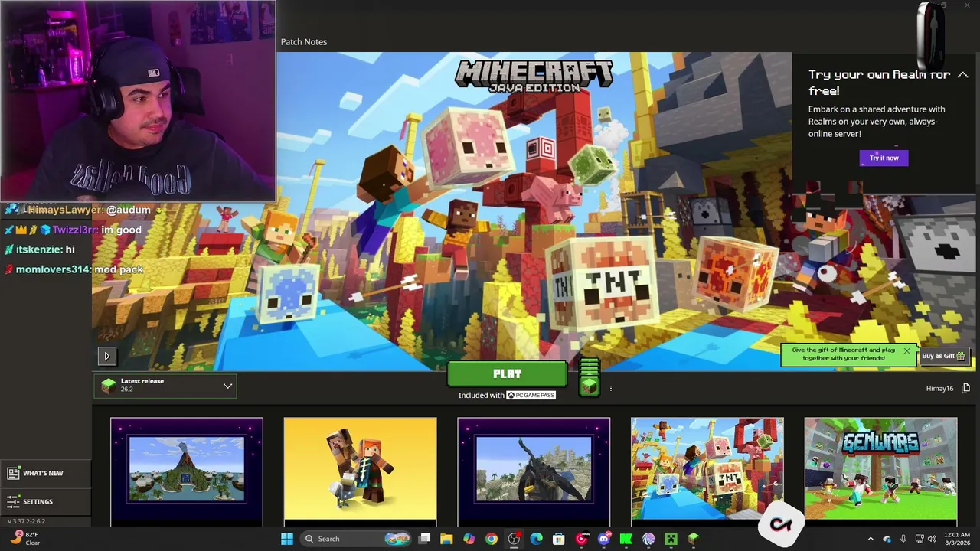Open Google Chrome from the taskbar

(492, 539)
